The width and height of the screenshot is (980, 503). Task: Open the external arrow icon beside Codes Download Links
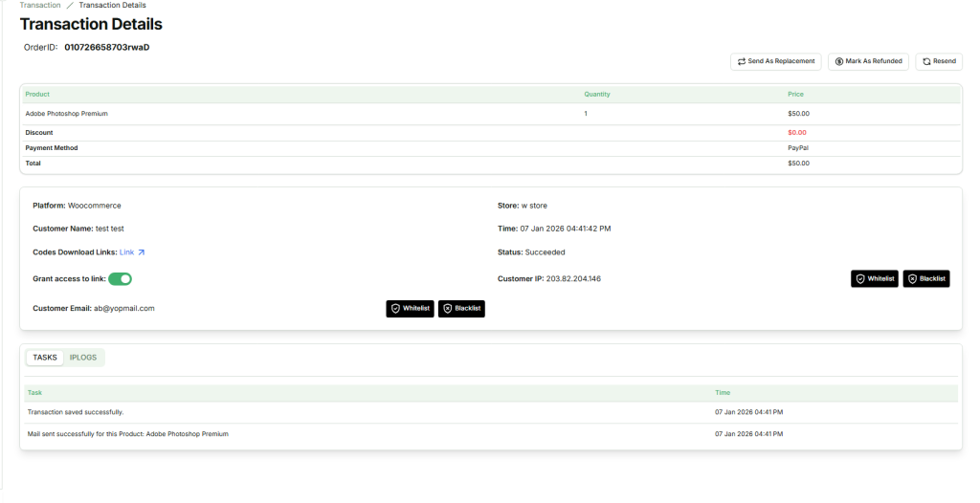coord(142,252)
